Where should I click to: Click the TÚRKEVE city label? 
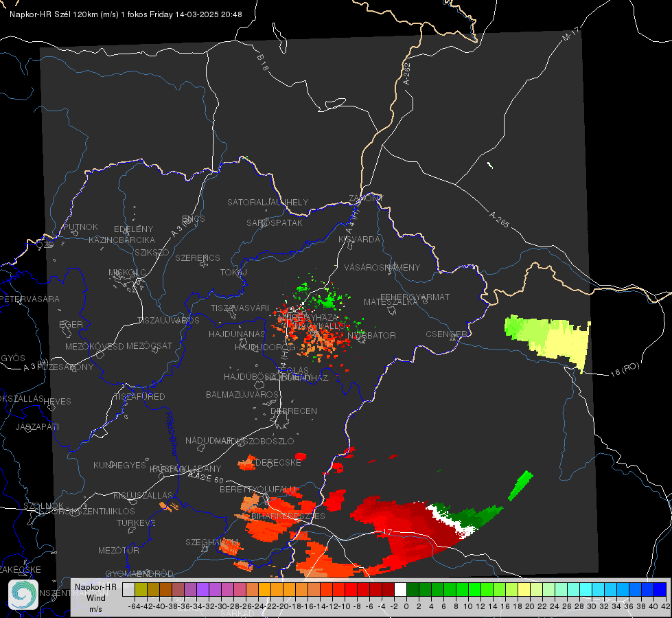(x=137, y=523)
